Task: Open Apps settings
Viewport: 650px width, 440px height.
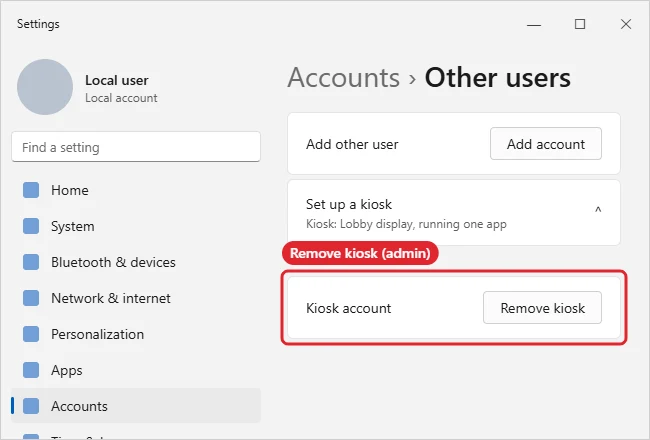Action: point(136,370)
